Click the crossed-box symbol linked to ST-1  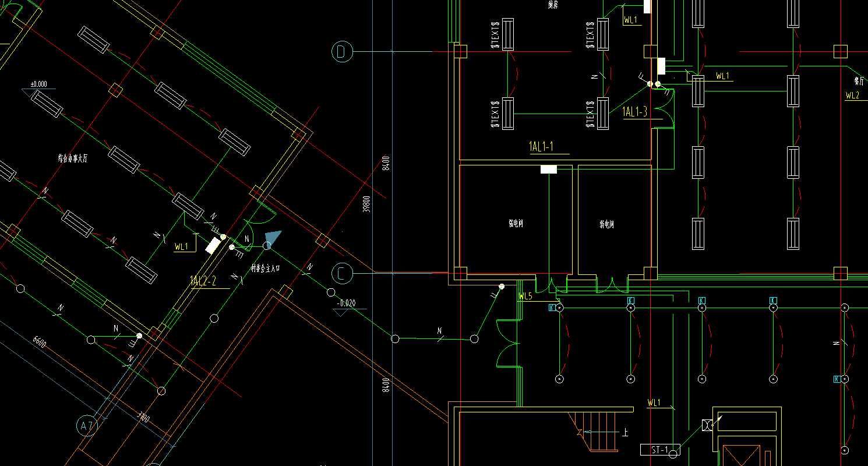[x=708, y=425]
